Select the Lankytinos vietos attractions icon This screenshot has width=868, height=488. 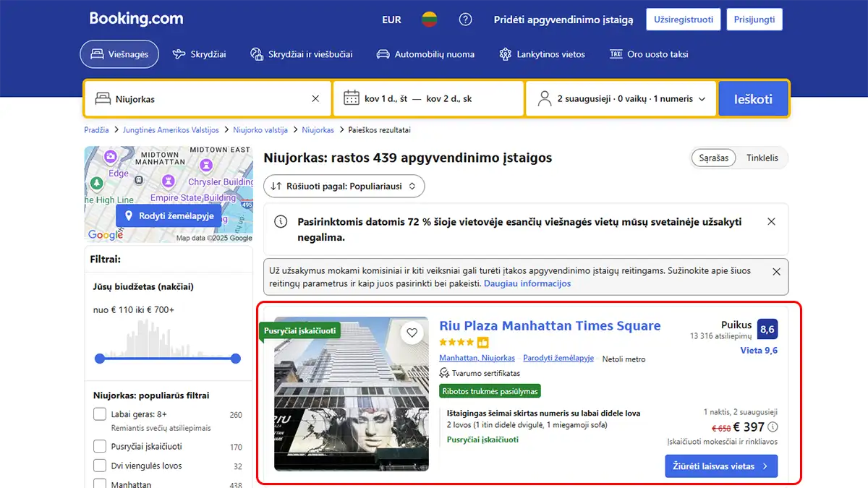[505, 53]
